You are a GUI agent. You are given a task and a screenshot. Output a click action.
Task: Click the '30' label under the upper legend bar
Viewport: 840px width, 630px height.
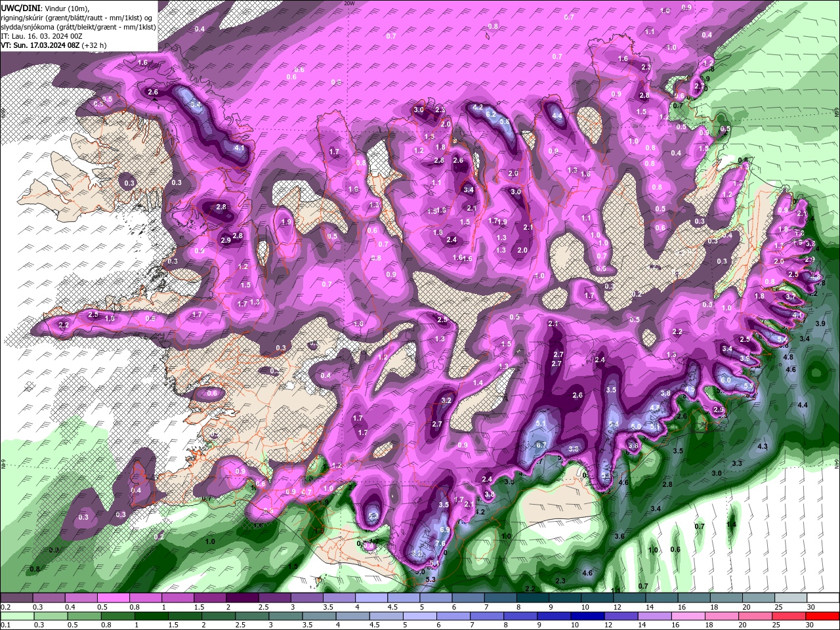click(811, 607)
